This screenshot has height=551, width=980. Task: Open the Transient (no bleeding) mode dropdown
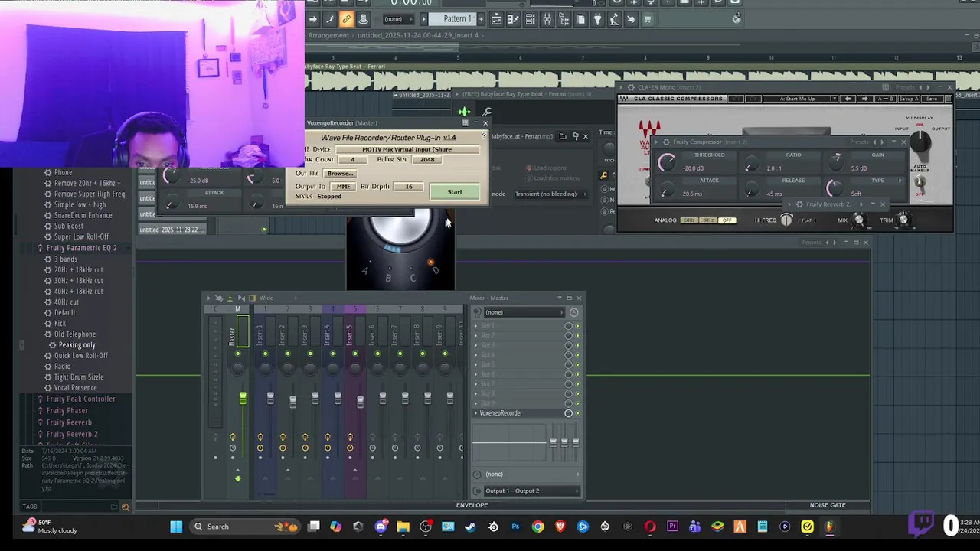pos(551,194)
